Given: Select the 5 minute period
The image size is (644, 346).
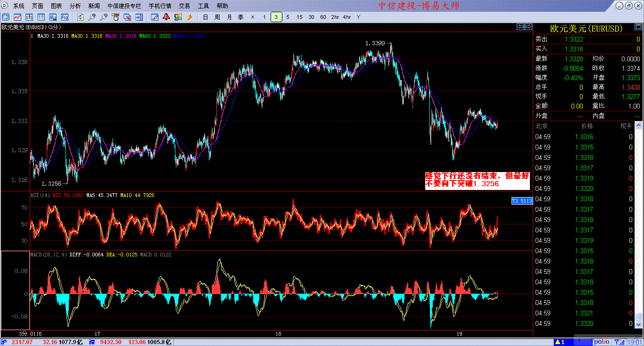Looking at the screenshot, I should click(288, 17).
